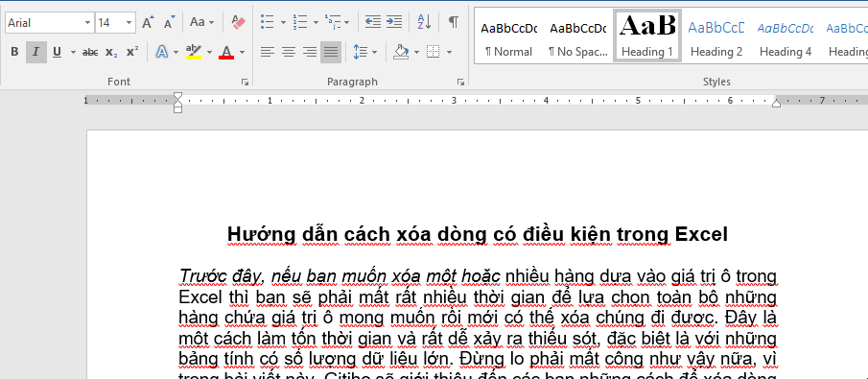Open the Underline style dropdown arrow
Image resolution: width=868 pixels, height=379 pixels.
point(73,52)
